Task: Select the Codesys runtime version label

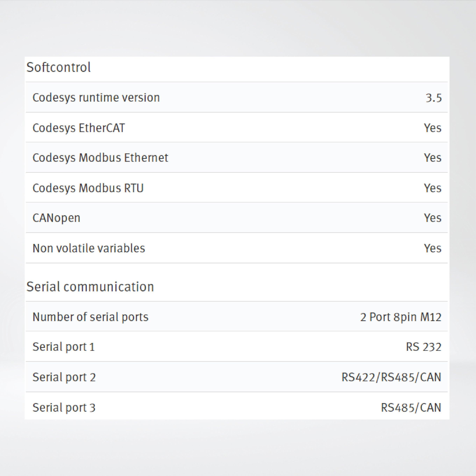Action: click(x=96, y=98)
